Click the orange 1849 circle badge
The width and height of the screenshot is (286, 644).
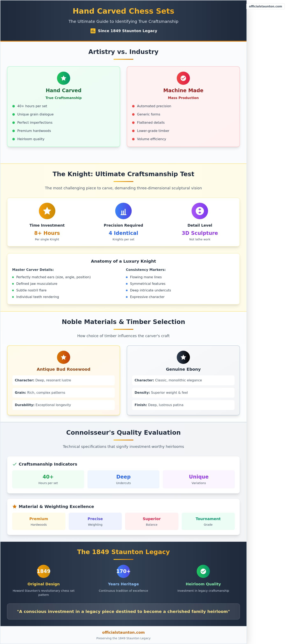point(43,571)
